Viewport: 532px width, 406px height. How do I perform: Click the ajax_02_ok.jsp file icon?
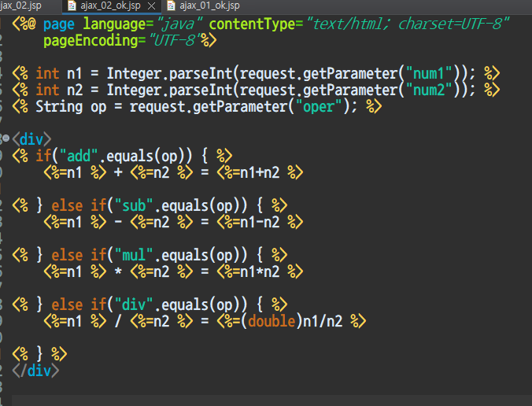(72, 6)
